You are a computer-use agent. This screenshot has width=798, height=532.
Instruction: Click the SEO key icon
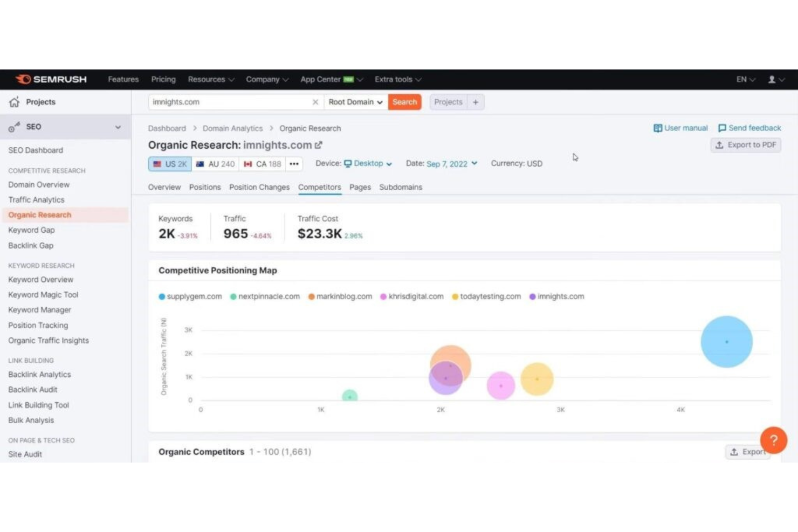pyautogui.click(x=14, y=127)
